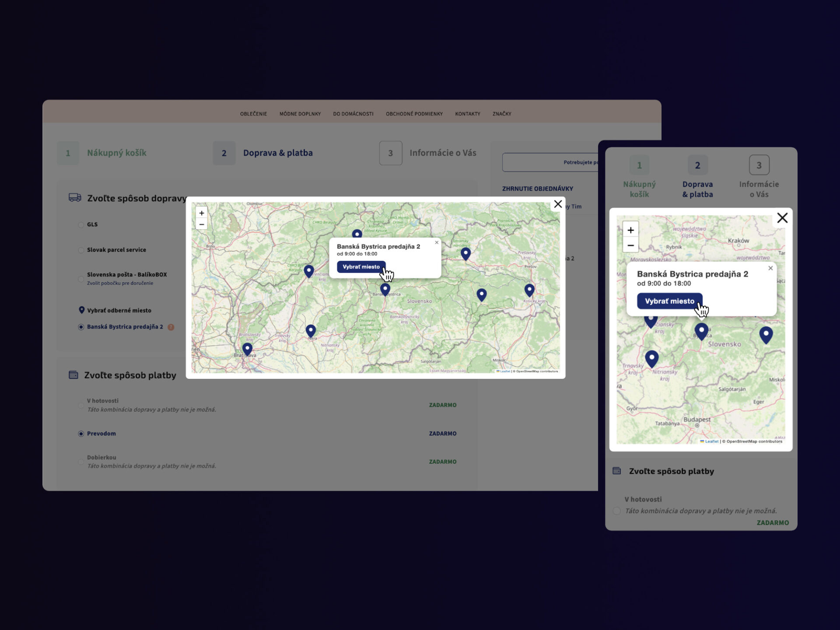The height and width of the screenshot is (630, 840).
Task: Click Vybrať odberné miesto link
Action: click(119, 310)
